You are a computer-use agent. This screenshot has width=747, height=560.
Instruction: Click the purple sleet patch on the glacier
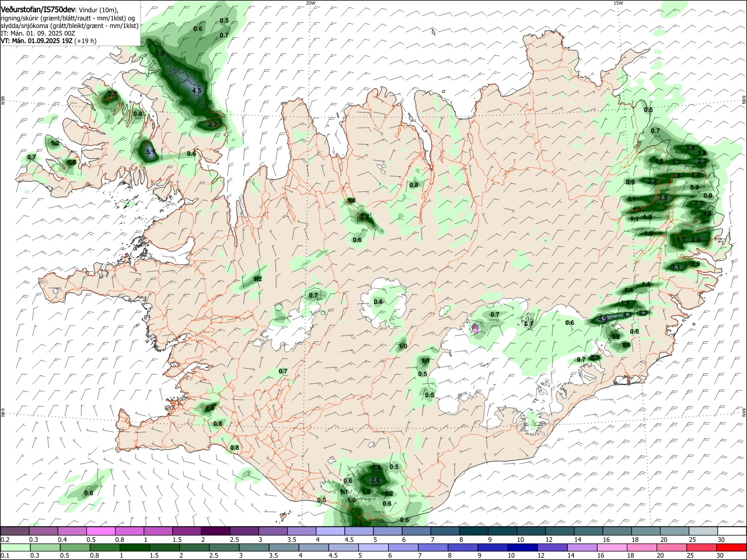476,329
